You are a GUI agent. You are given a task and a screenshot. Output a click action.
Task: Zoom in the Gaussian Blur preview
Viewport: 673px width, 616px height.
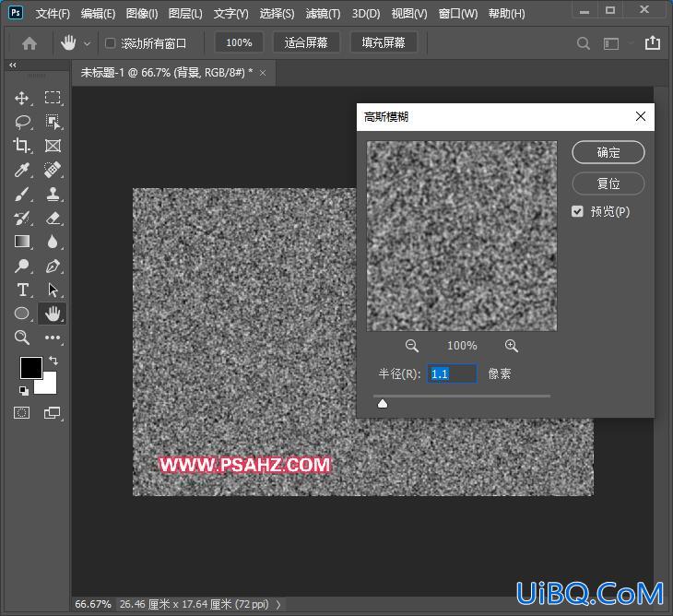[511, 346]
